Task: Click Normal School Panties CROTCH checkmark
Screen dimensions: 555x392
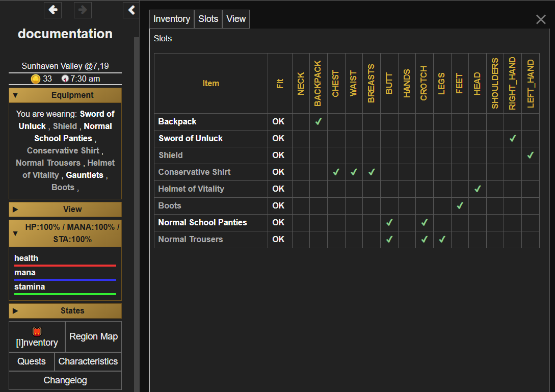Action: [424, 222]
